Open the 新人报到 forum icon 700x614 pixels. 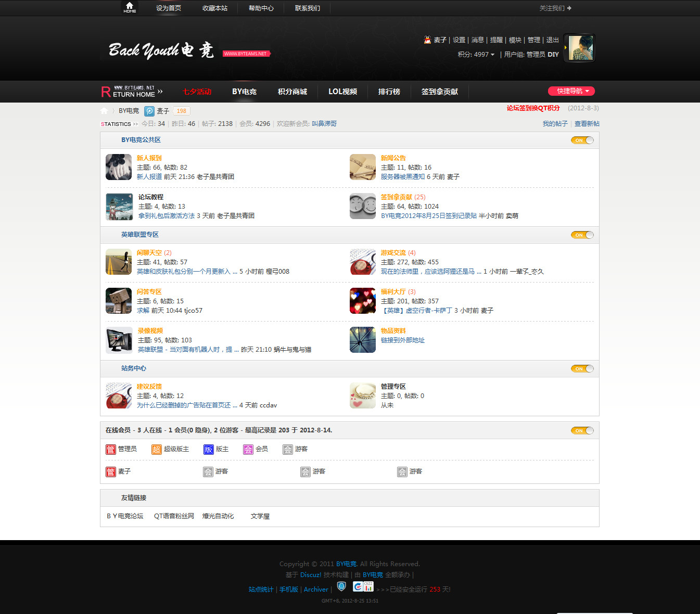point(119,167)
